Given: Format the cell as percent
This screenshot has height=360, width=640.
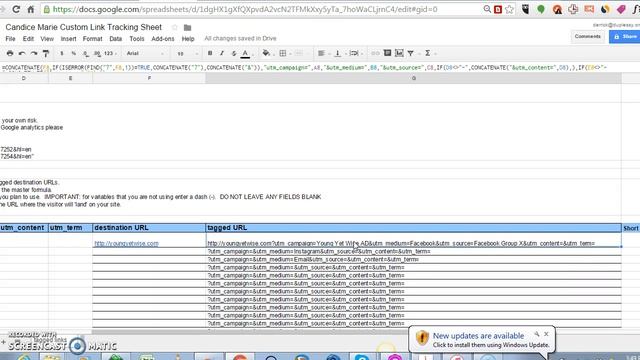Looking at the screenshot, I should click(x=73, y=53).
